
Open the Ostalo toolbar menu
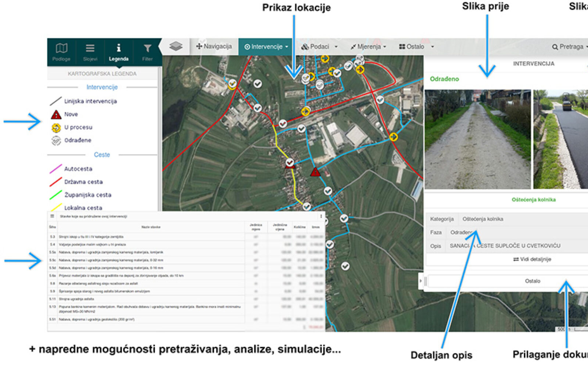pos(416,47)
